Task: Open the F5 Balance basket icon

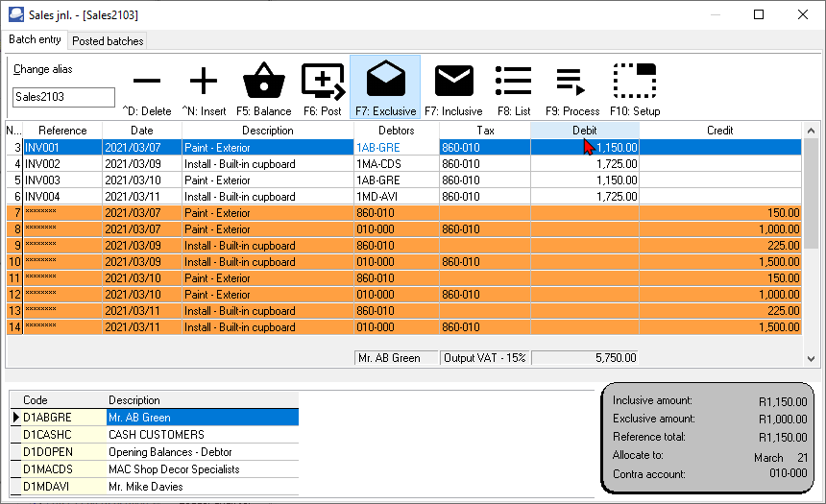Action: pyautogui.click(x=264, y=80)
